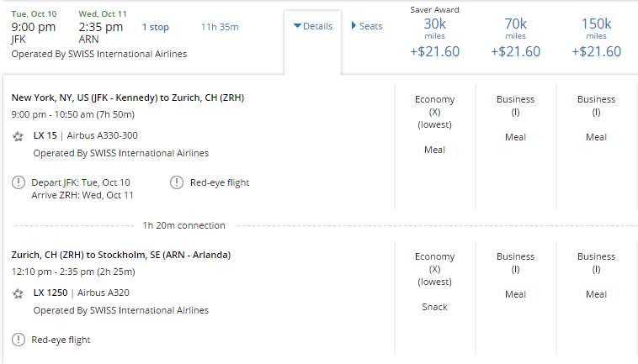The image size is (638, 364).
Task: Click the Tue, Oct 10 departure date
Action: coord(34,13)
